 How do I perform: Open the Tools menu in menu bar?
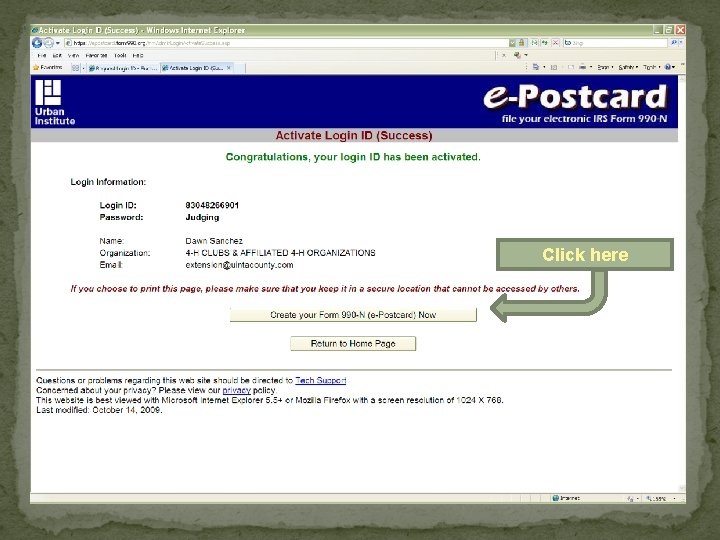(x=120, y=56)
